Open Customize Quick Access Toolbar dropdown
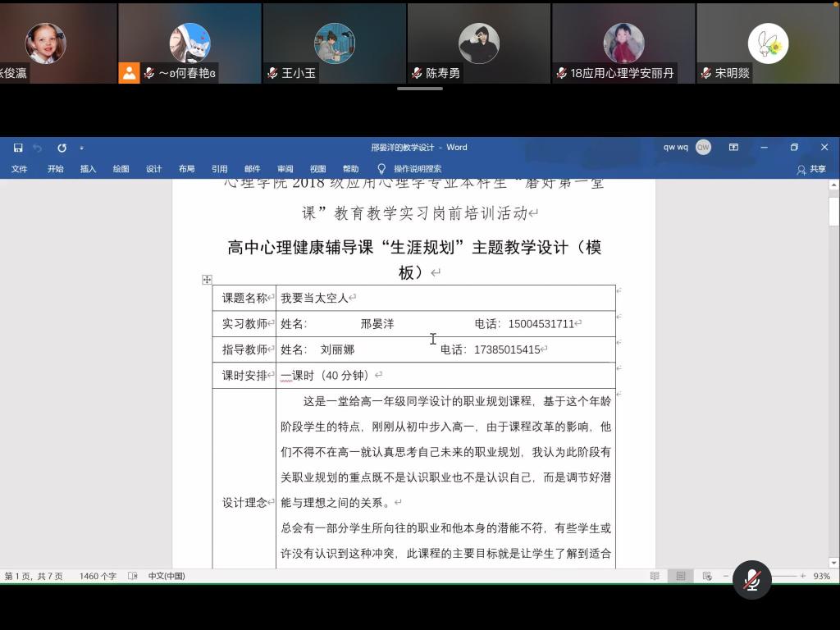This screenshot has width=840, height=630. pos(81,148)
